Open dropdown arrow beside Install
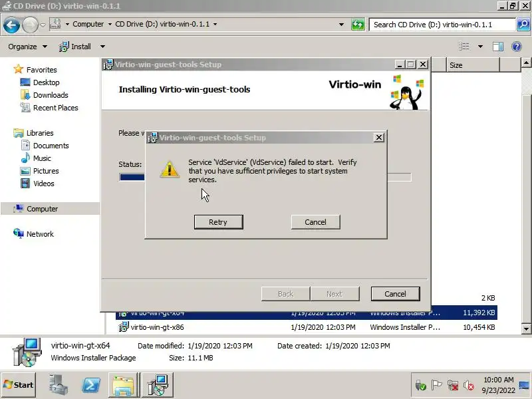The image size is (532, 399). pyautogui.click(x=102, y=47)
